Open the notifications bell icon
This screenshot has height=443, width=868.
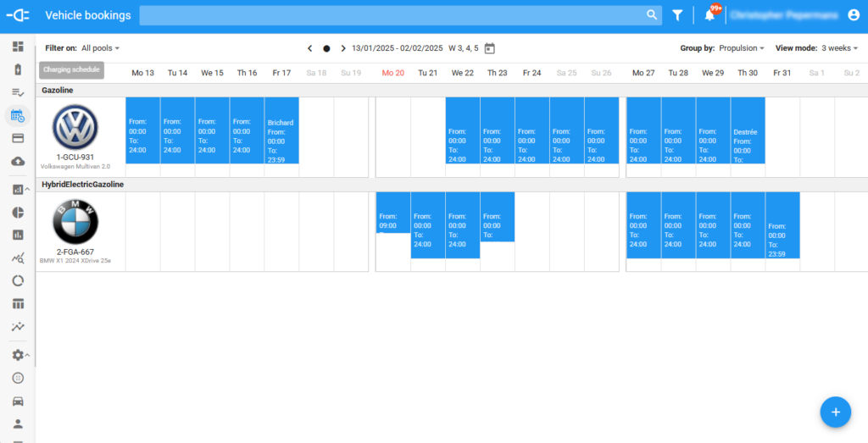point(709,15)
